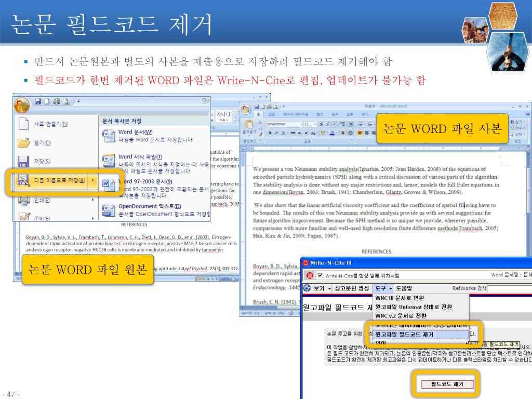The width and height of the screenshot is (532, 399).
Task: Click the Word help icon in the copy window
Action: click(x=528, y=114)
